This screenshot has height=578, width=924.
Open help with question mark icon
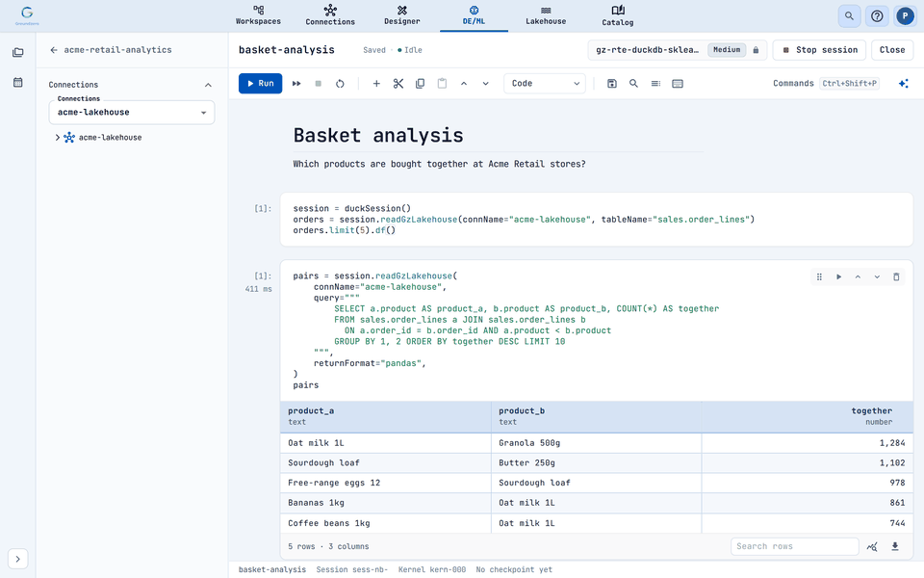(877, 16)
